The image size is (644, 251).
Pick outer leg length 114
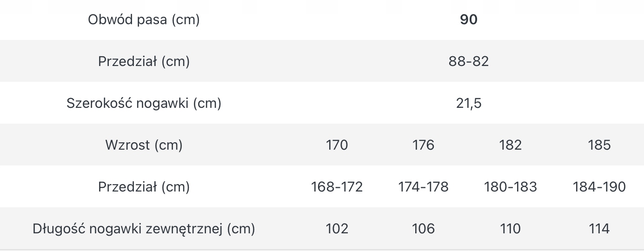pos(599,229)
